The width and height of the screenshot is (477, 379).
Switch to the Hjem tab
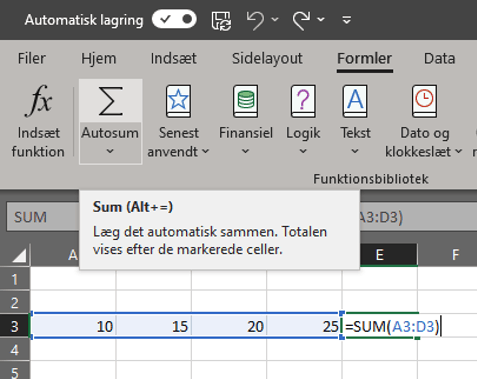[99, 59]
